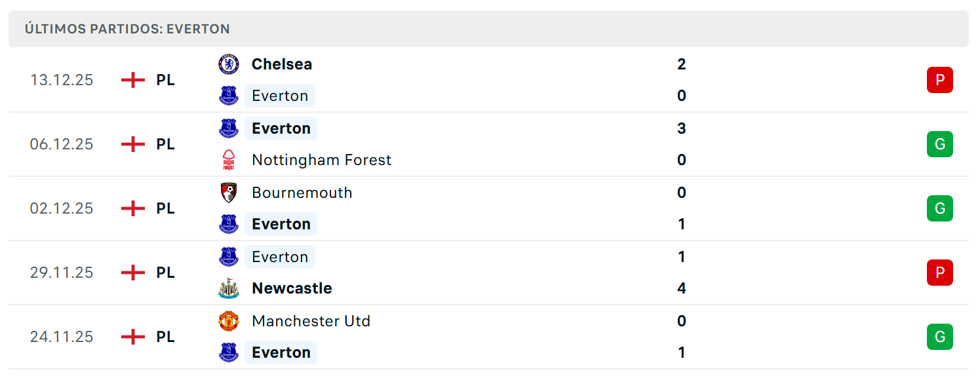980x382 pixels.
Task: Open the Manchester Utd team link
Action: [x=311, y=321]
